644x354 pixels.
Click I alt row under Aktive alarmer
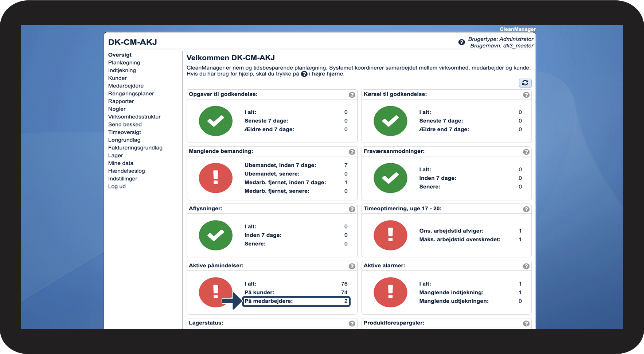pyautogui.click(x=471, y=284)
